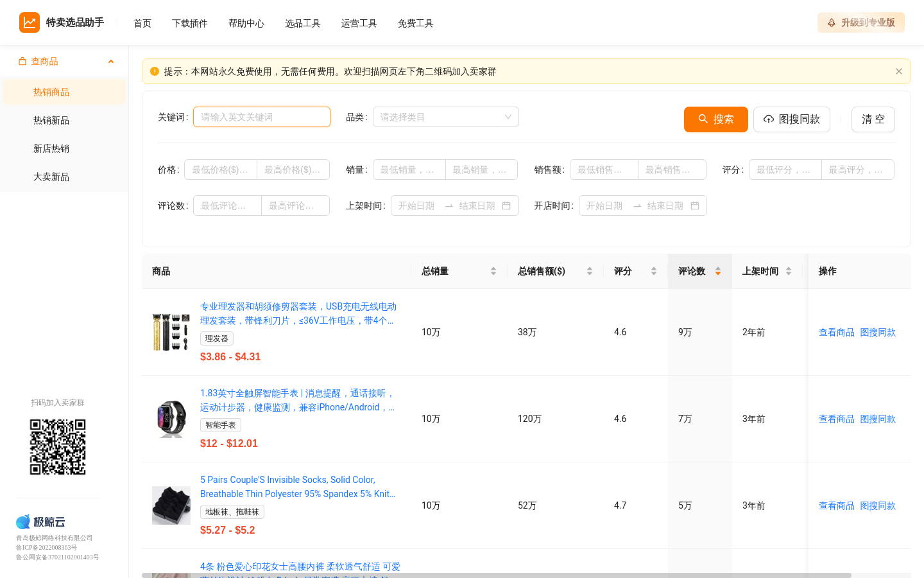Sort the table by 总销量
The width and height of the screenshot is (924, 578).
point(493,271)
